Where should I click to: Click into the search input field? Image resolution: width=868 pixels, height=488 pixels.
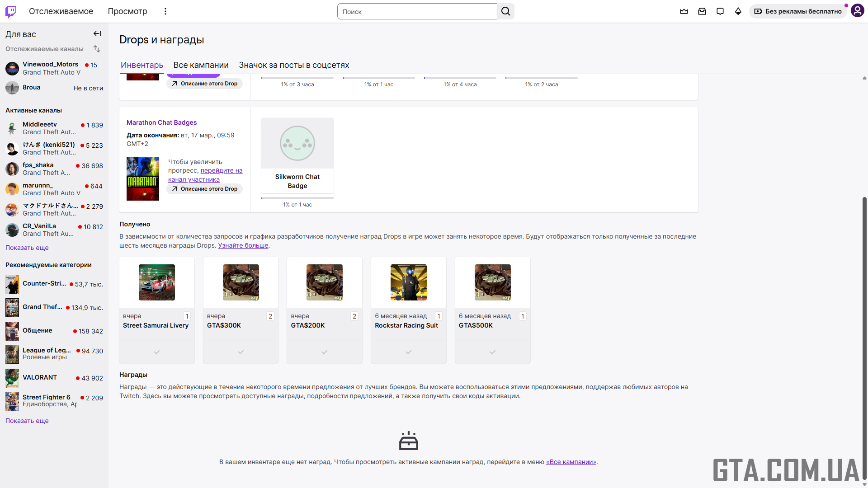417,12
